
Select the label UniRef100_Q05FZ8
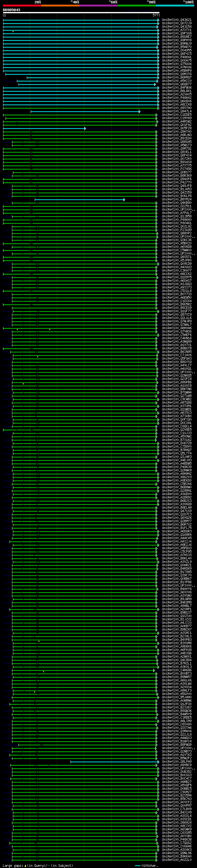coord(176,128)
